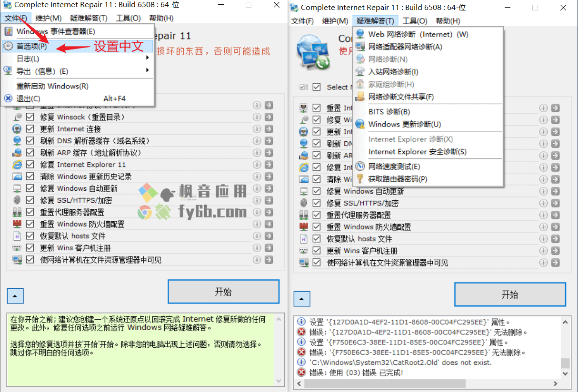Click right window log vertical scrollbar thumb

[565, 363]
